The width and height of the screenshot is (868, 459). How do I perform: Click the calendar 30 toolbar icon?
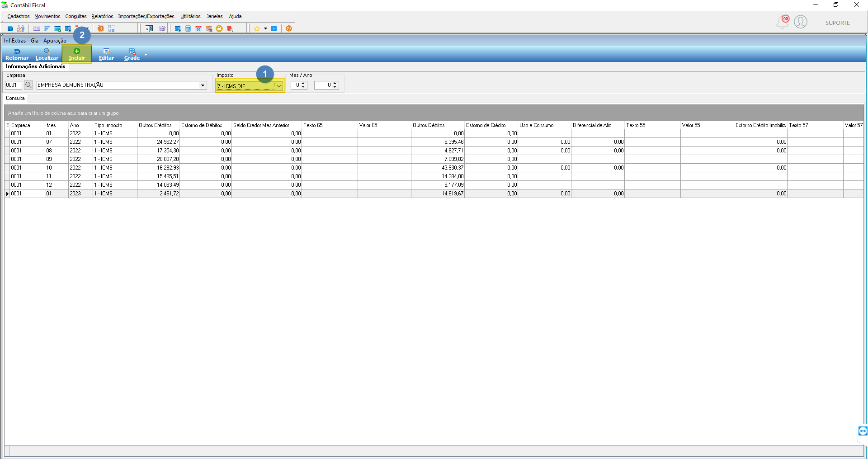(x=198, y=28)
